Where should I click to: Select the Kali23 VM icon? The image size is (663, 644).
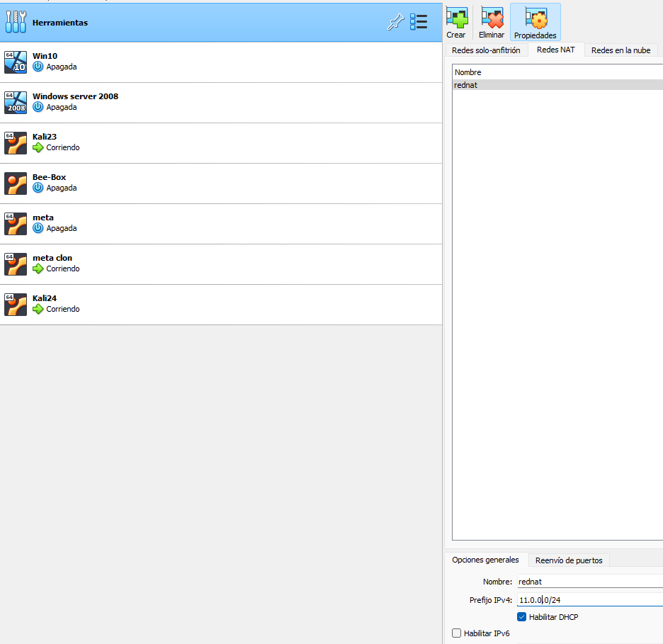pos(16,143)
